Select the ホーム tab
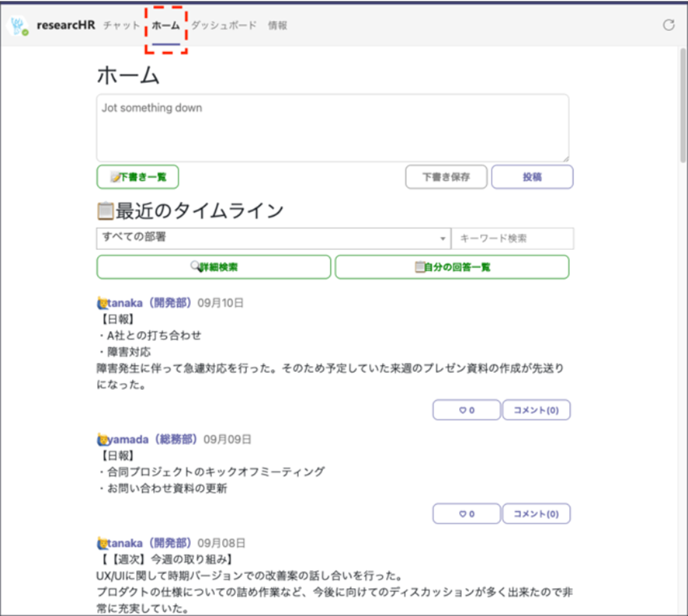688x616 pixels. click(166, 26)
